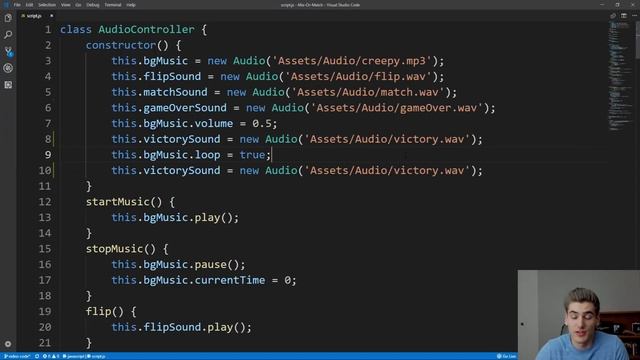Screen dimensions: 640x360
Task: Open the Debug view in the activity bar
Action: pyautogui.click(x=8, y=68)
